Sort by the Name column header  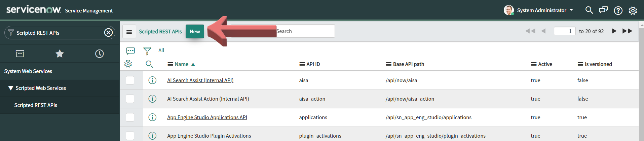[182, 64]
